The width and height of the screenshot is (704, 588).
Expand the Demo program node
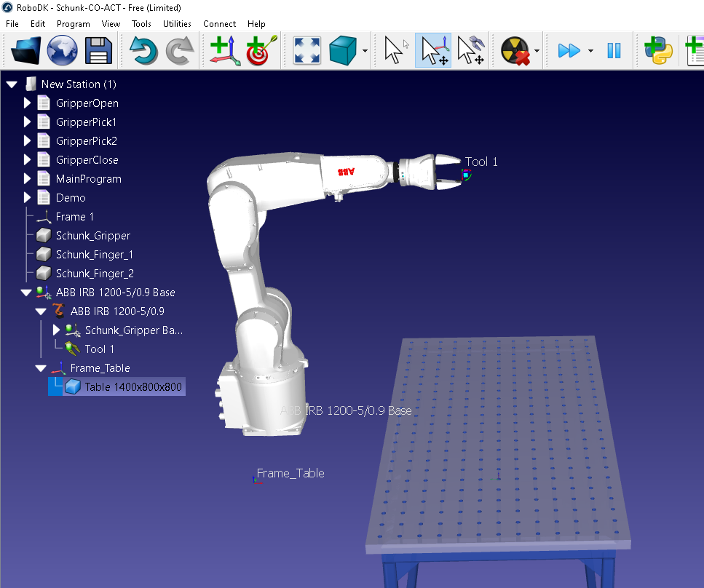click(27, 197)
